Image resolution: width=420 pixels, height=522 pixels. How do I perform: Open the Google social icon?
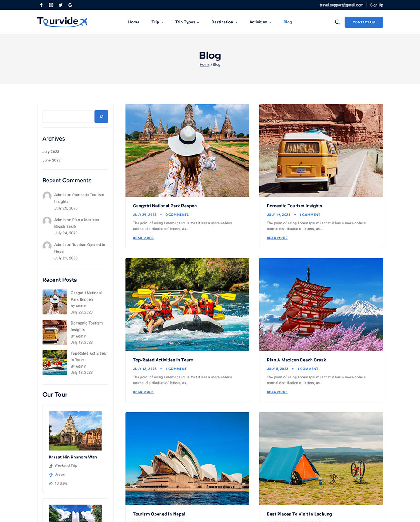(x=70, y=5)
